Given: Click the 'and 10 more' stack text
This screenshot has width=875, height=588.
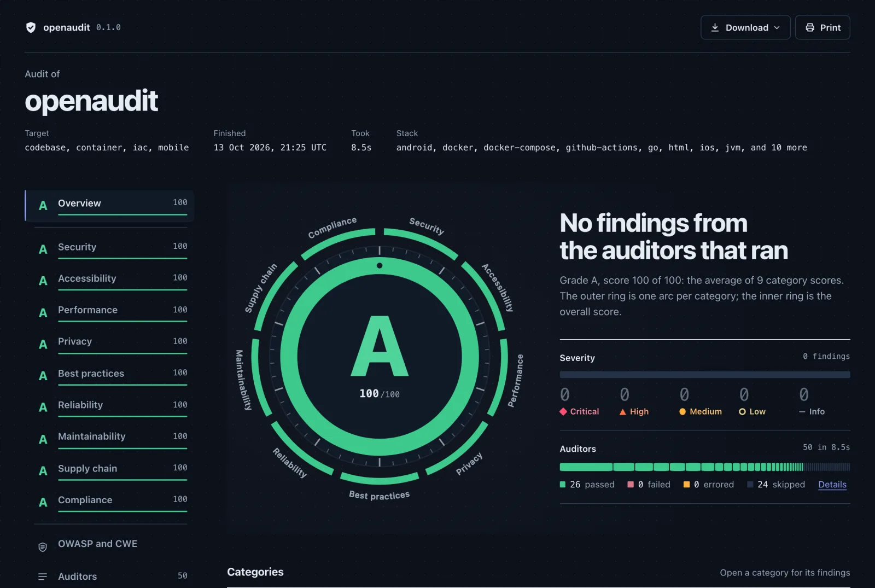Looking at the screenshot, I should coord(779,148).
